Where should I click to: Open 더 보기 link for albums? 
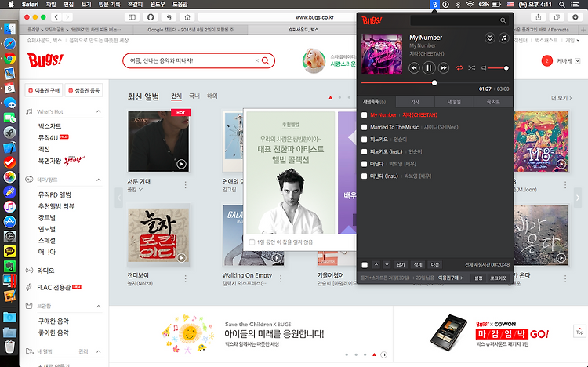[x=561, y=98]
